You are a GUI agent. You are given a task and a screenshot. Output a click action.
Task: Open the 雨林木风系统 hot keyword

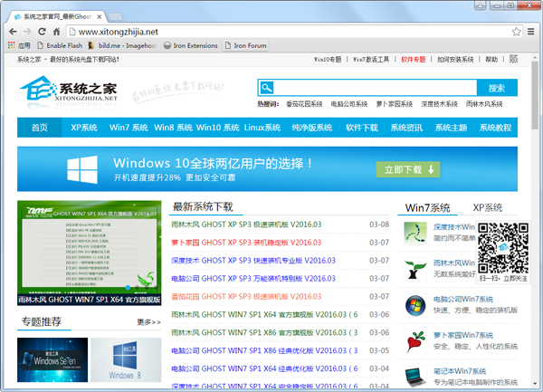pyautogui.click(x=484, y=104)
